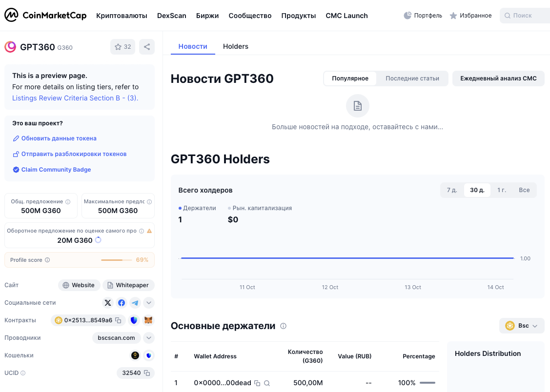This screenshot has height=392, width=550.
Task: Share the GPT360 page
Action: (147, 47)
